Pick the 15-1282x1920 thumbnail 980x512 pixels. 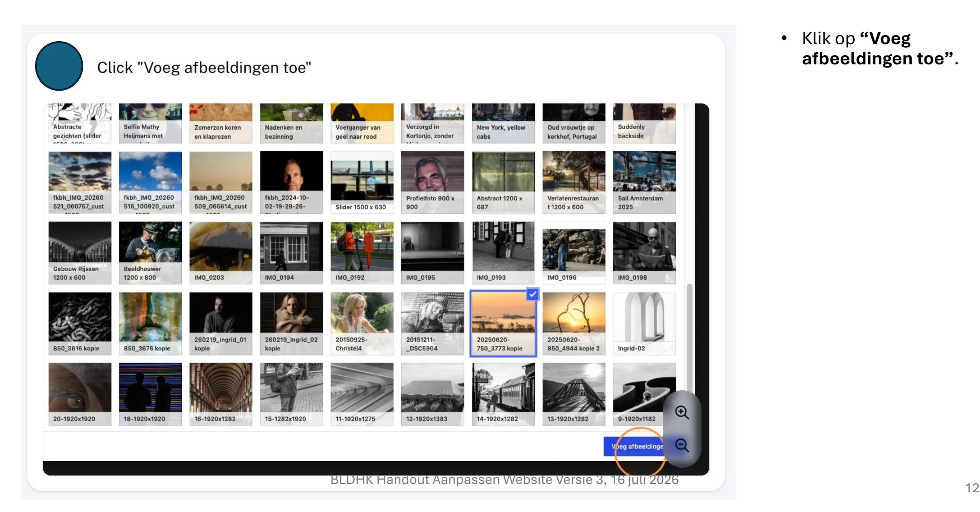(291, 394)
